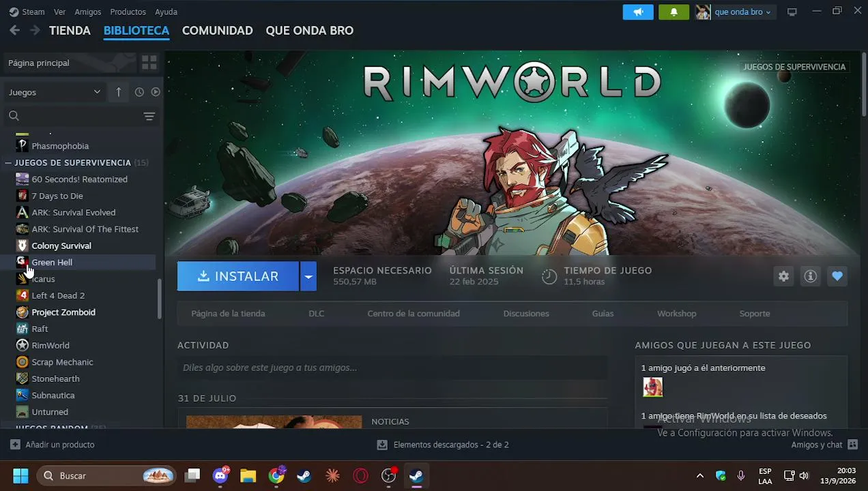Screen dimensions: 868x491
Task: Open the advanced filter options icon
Action: 149,117
